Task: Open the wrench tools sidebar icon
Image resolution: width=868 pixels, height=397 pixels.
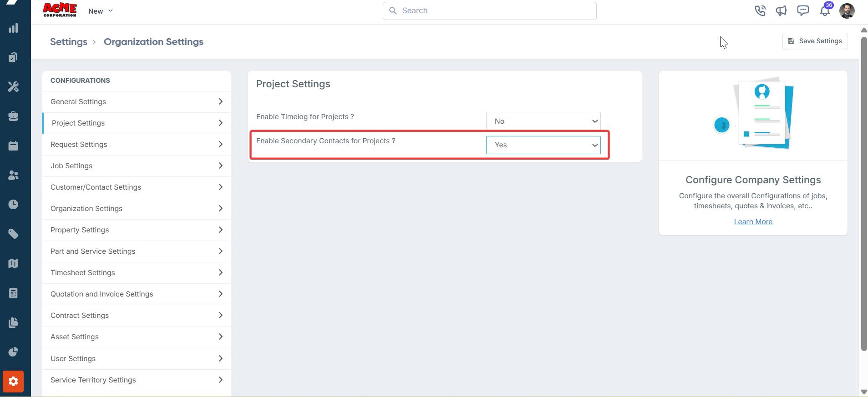Action: pos(13,87)
